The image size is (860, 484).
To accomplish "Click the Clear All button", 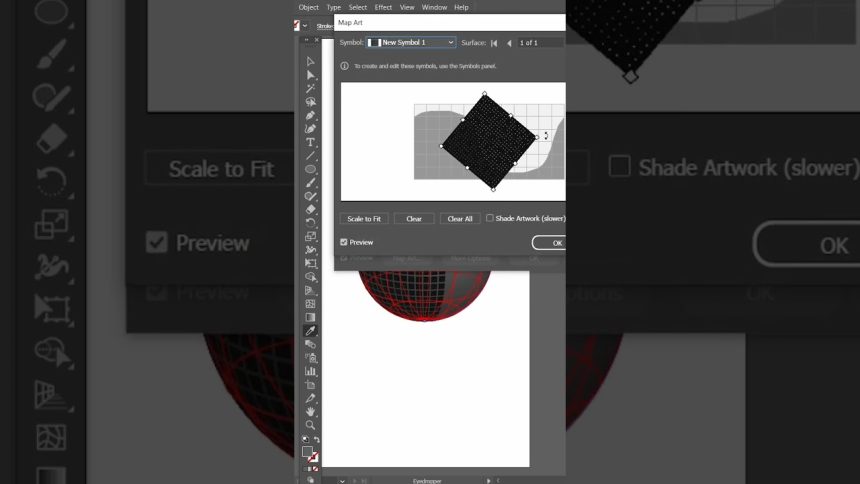I will pyautogui.click(x=460, y=218).
